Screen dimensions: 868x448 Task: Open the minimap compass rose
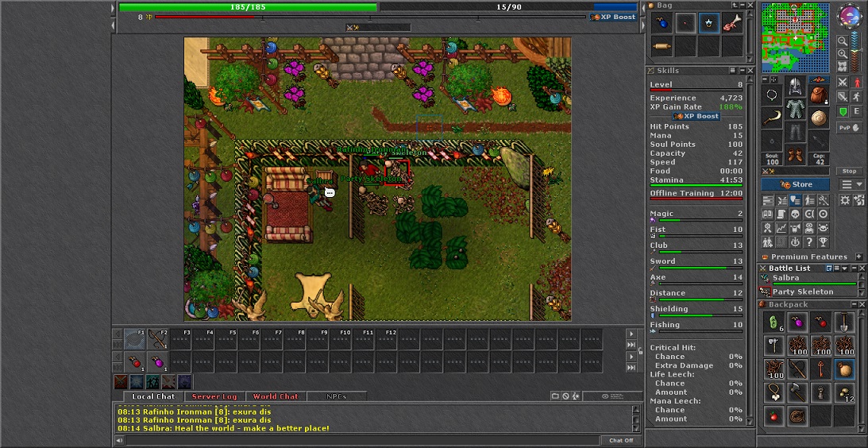851,14
